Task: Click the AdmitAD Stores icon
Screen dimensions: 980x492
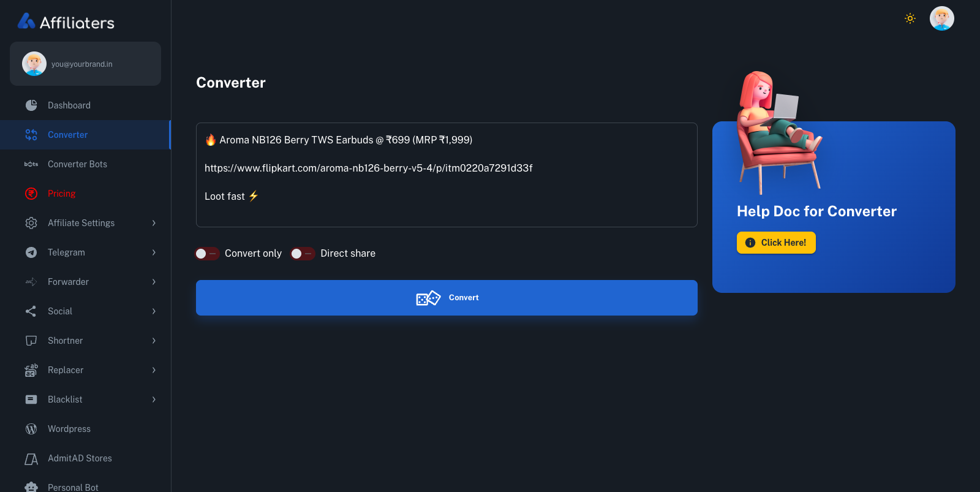Action: pyautogui.click(x=31, y=458)
